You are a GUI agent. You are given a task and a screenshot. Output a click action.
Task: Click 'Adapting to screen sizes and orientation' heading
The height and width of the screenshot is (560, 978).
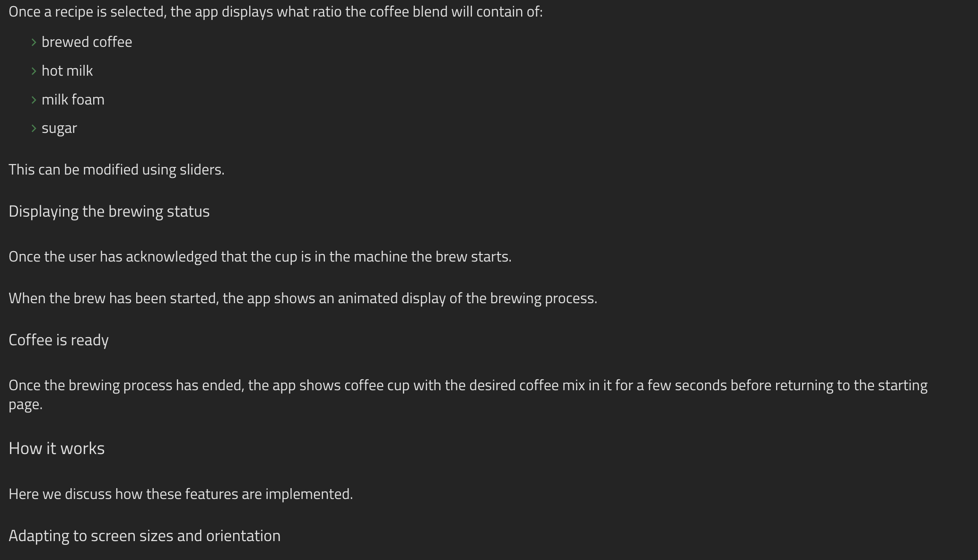[145, 536]
